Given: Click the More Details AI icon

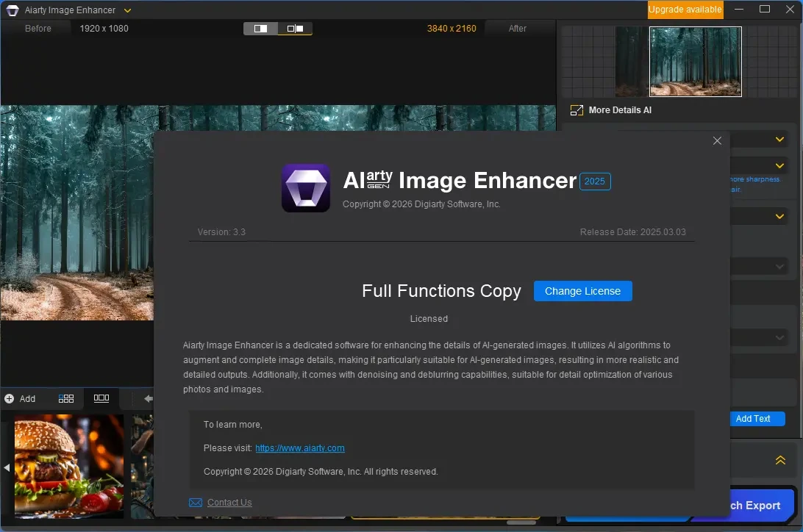Looking at the screenshot, I should (x=577, y=110).
